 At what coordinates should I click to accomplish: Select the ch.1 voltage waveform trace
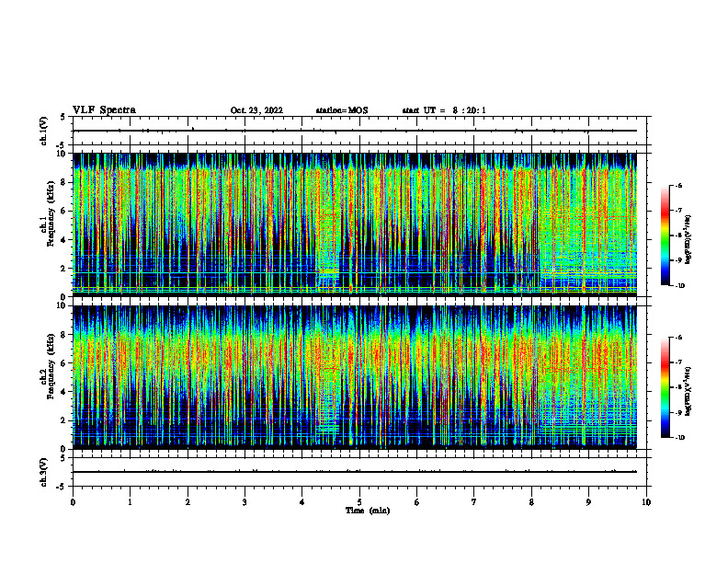click(355, 131)
